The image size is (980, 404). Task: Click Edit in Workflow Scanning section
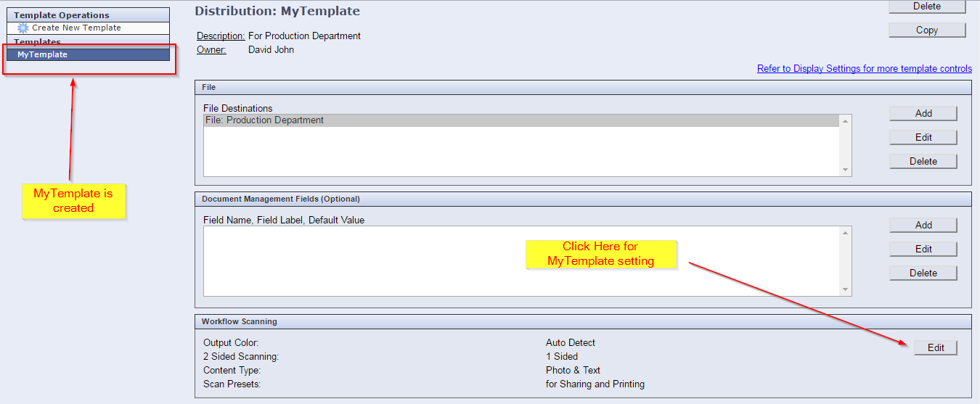point(936,347)
